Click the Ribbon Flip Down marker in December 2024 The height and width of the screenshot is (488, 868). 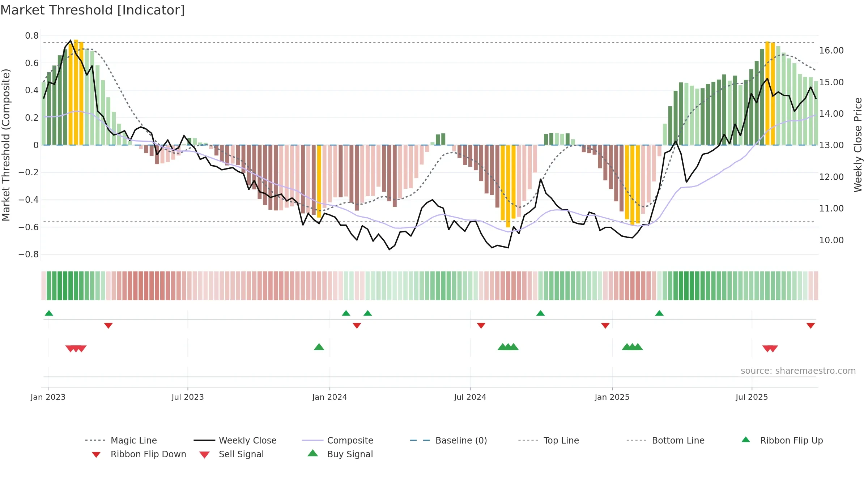pyautogui.click(x=605, y=326)
